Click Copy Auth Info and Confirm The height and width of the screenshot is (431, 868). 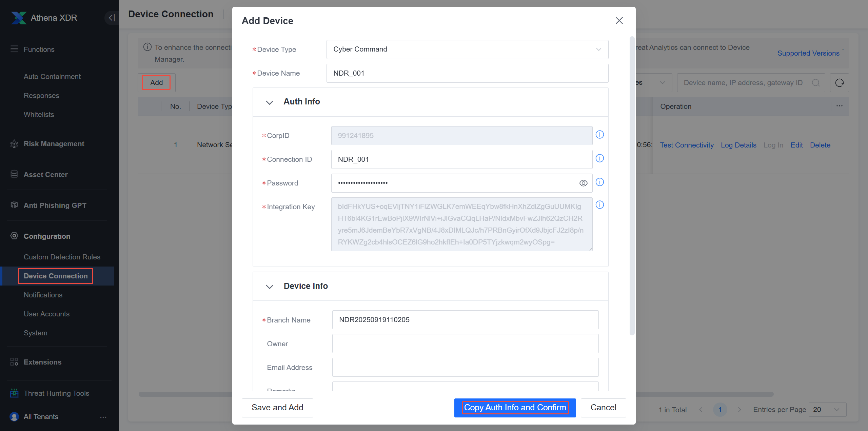pos(515,407)
